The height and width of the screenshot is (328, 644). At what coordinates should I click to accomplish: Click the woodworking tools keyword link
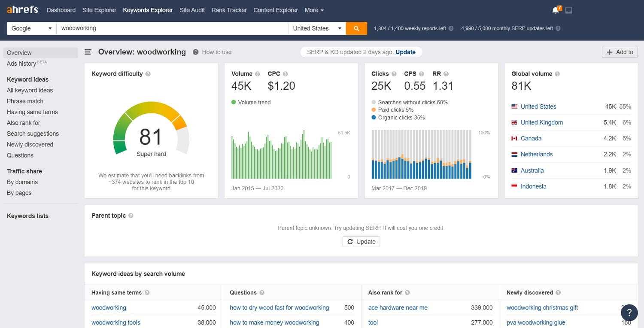[x=116, y=322]
